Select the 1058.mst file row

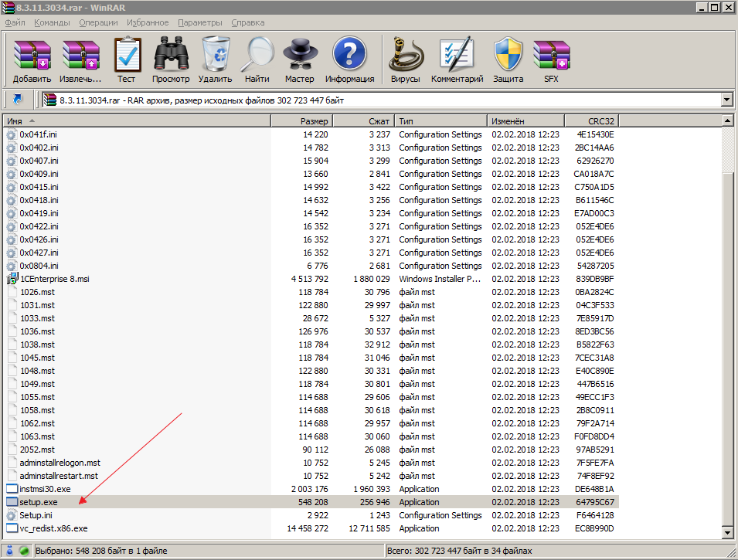point(311,410)
